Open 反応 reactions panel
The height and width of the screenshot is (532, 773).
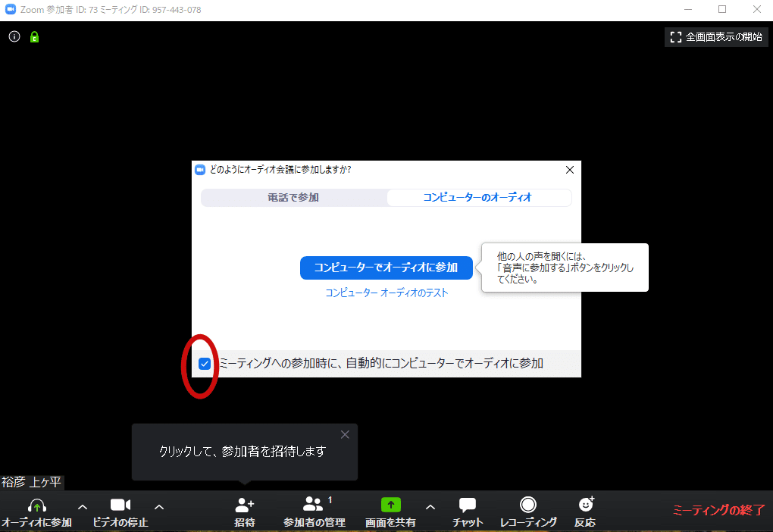(x=586, y=508)
